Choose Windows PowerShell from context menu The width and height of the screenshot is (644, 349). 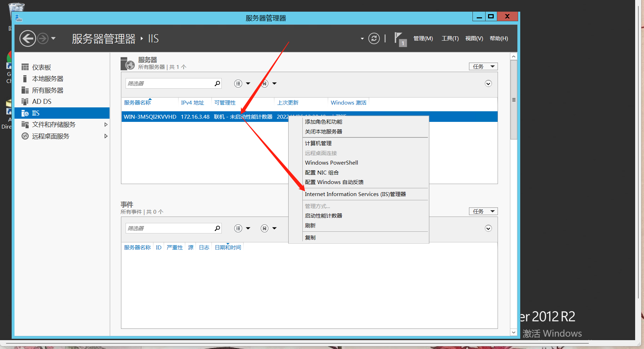click(332, 163)
